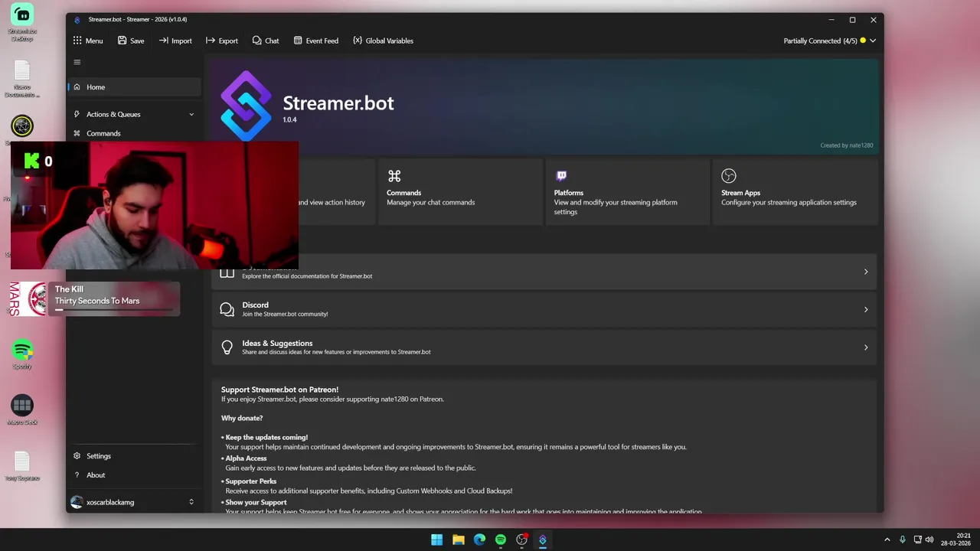Viewport: 980px width, 551px height.
Task: Click the 'Alpha Access' bullet
Action: [244, 458]
